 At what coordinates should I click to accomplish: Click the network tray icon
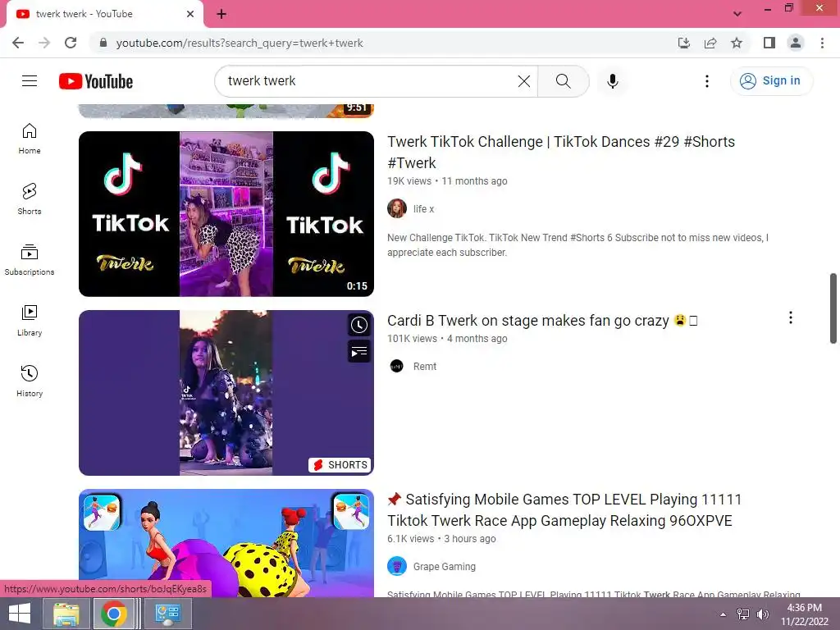[x=743, y=614]
